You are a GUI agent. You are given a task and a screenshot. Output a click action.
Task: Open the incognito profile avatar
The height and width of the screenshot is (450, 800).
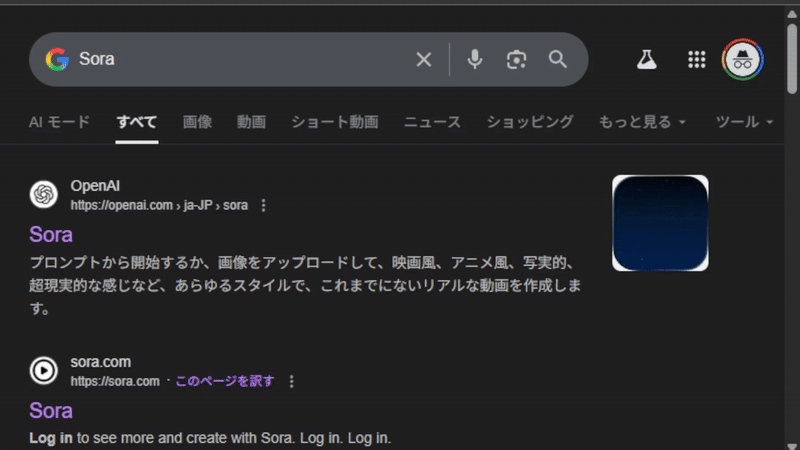click(742, 60)
